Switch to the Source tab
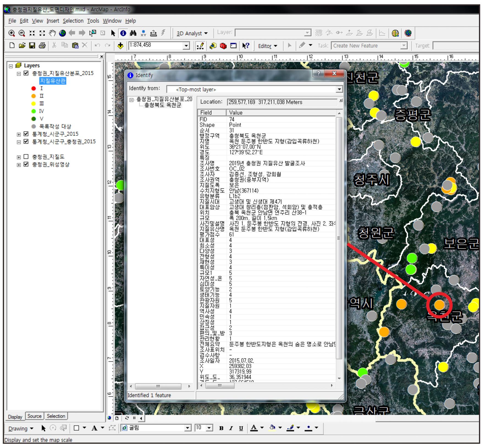483x448 pixels. [x=34, y=416]
